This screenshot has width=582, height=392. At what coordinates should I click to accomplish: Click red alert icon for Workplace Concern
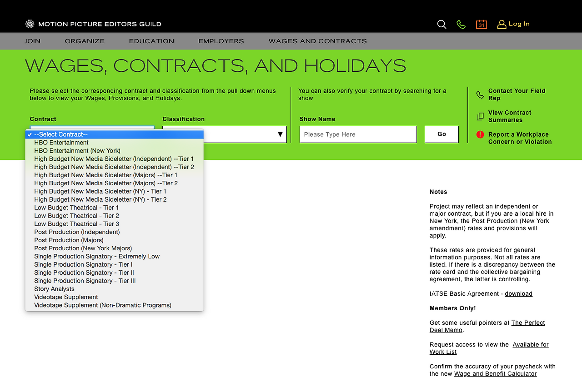[480, 134]
